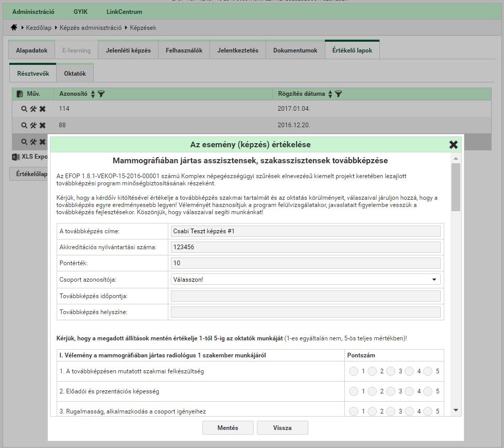The width and height of the screenshot is (504, 448).
Task: Select the Értékelő lapok tab
Action: [352, 50]
